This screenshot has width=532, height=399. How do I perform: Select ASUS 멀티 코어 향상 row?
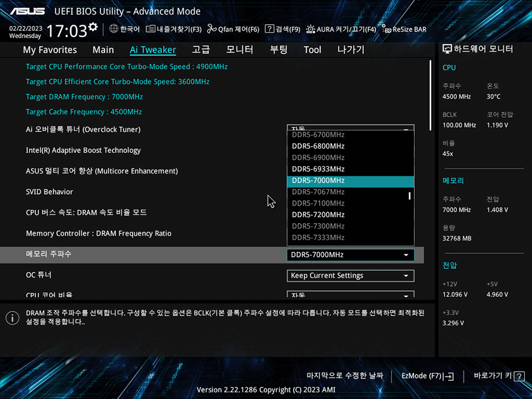pyautogui.click(x=102, y=171)
